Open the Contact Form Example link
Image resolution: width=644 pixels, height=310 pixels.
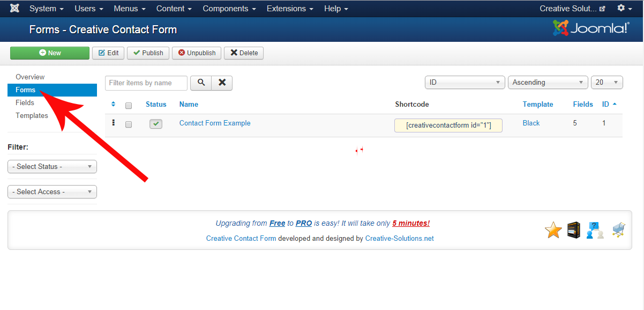215,123
